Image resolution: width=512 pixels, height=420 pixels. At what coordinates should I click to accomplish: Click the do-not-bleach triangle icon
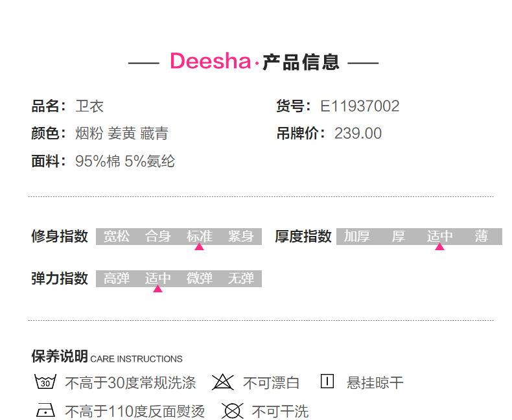(222, 382)
